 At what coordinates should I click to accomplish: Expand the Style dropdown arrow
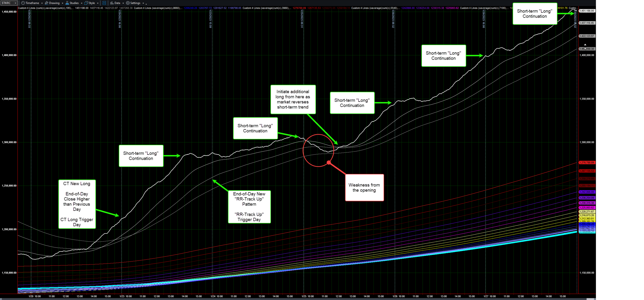tap(98, 3)
